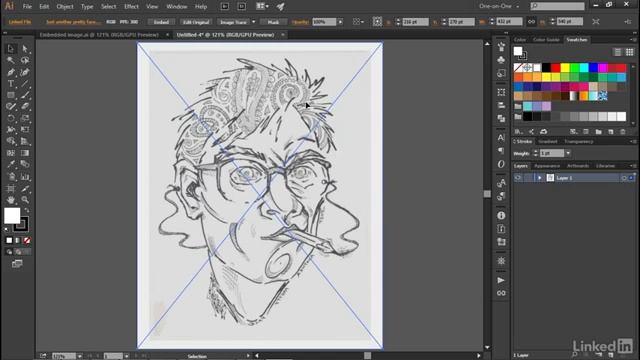640x360 pixels.
Task: Click Layer 1 target circle
Action: (x=624, y=178)
